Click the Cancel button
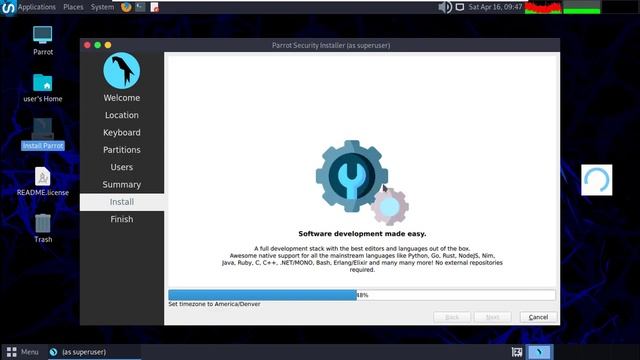The width and height of the screenshot is (640, 360). (x=538, y=317)
